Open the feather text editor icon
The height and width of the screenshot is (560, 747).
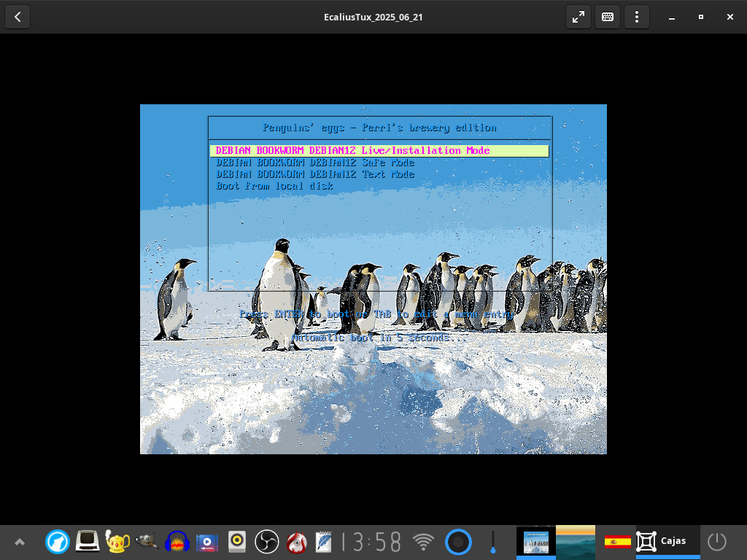coord(324,542)
